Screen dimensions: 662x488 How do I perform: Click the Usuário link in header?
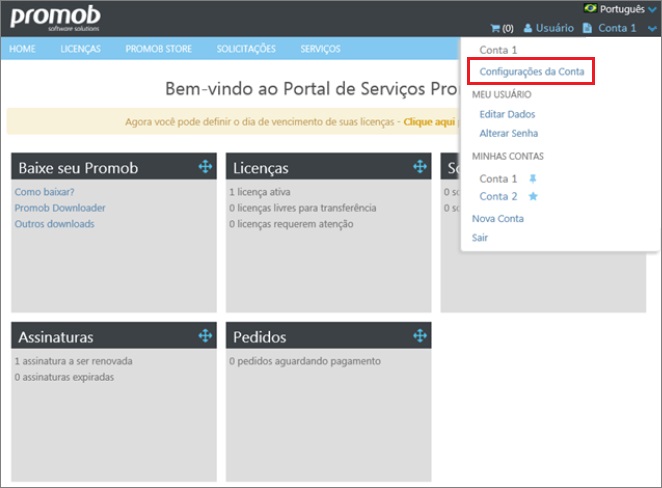[554, 28]
